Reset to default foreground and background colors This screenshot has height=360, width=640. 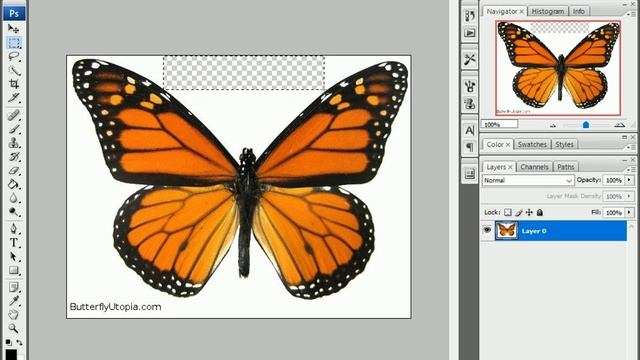pos(8,342)
